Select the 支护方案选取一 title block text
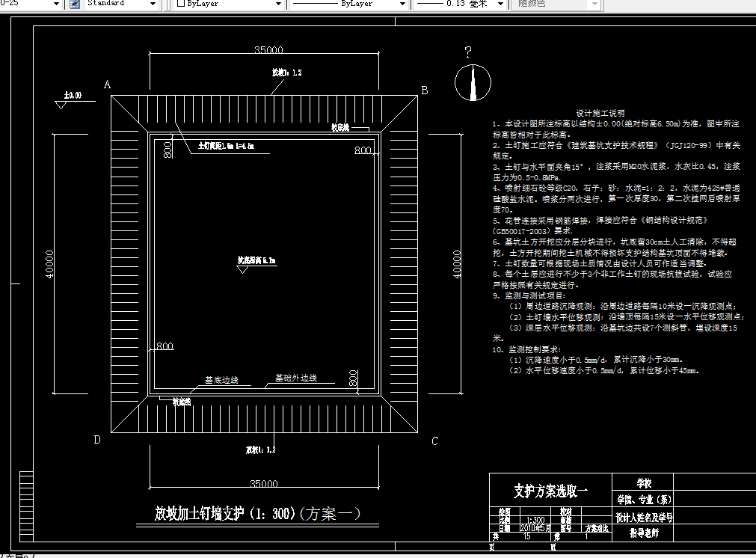The height and width of the screenshot is (558, 756). coord(550,491)
